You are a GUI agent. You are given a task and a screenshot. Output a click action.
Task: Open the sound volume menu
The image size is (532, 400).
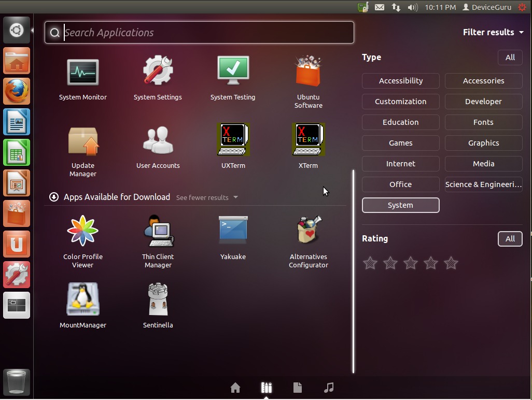pyautogui.click(x=413, y=7)
